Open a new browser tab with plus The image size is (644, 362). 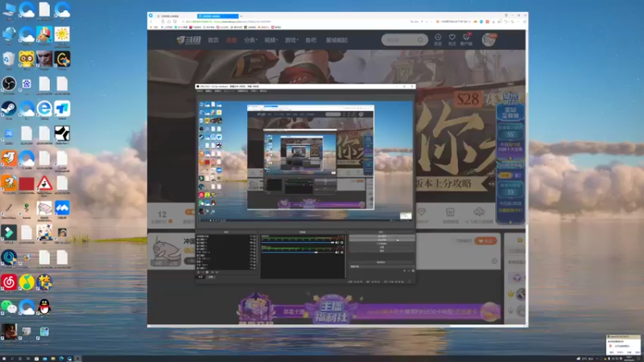(241, 16)
